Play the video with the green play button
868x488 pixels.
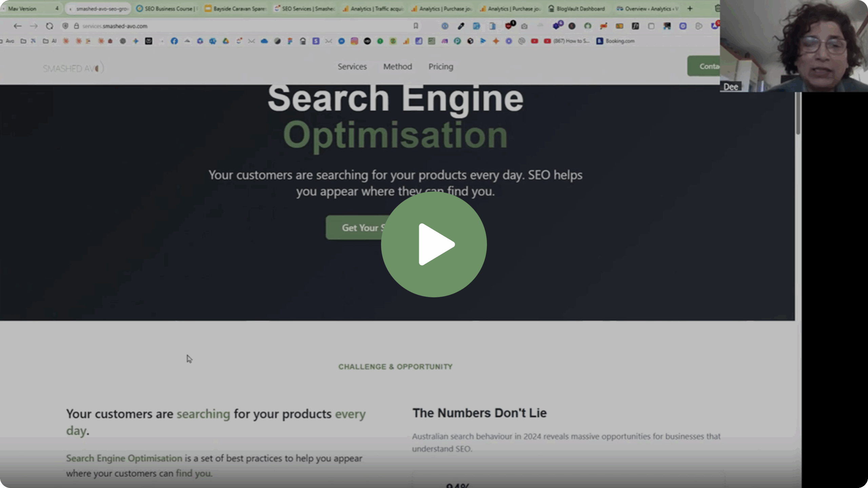pos(434,244)
